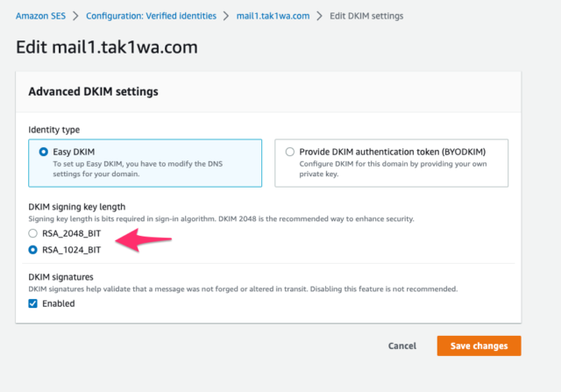
Task: Click the Easy DKIM option card description
Action: pyautogui.click(x=138, y=169)
